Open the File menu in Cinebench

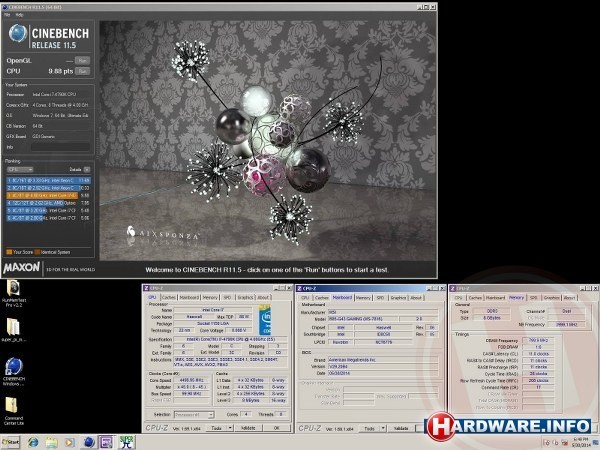point(5,15)
